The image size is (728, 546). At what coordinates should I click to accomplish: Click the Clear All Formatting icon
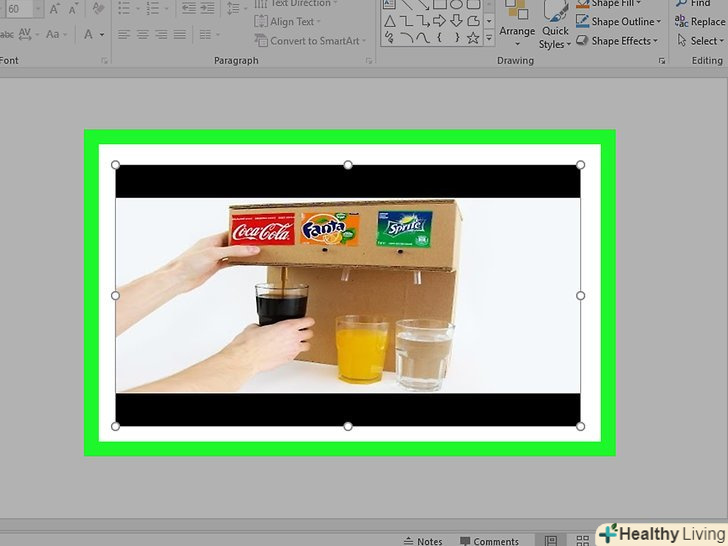tap(97, 9)
